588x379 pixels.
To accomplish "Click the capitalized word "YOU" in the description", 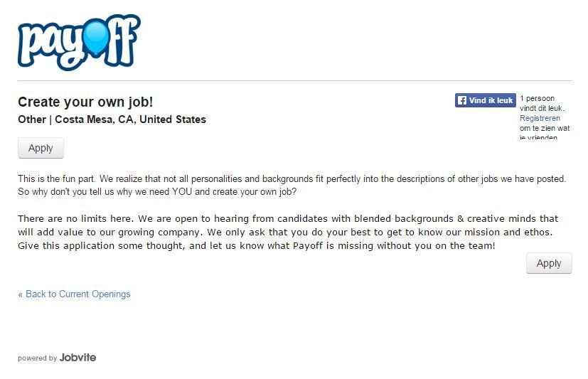I will point(182,191).
